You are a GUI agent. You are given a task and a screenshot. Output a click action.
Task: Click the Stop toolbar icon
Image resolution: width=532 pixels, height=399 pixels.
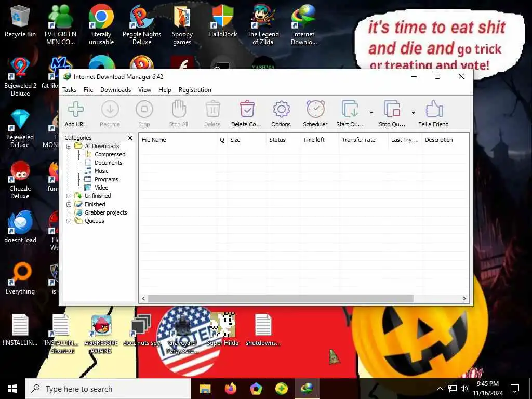tap(144, 110)
